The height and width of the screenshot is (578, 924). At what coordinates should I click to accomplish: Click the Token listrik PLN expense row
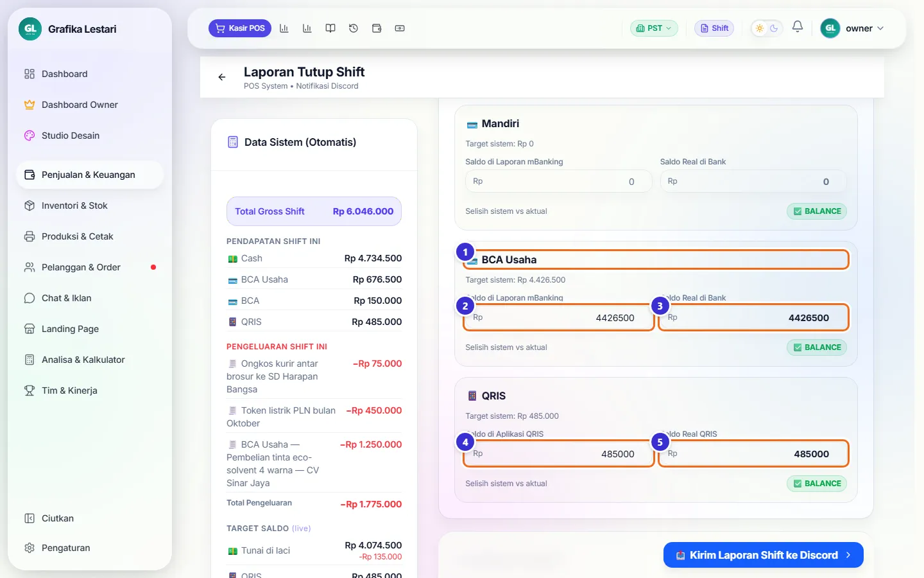point(314,417)
